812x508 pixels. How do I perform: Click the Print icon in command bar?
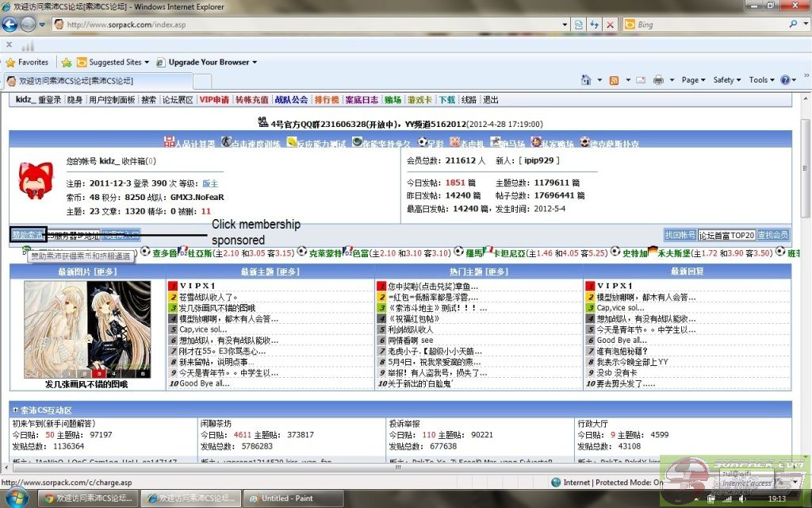tap(658, 80)
